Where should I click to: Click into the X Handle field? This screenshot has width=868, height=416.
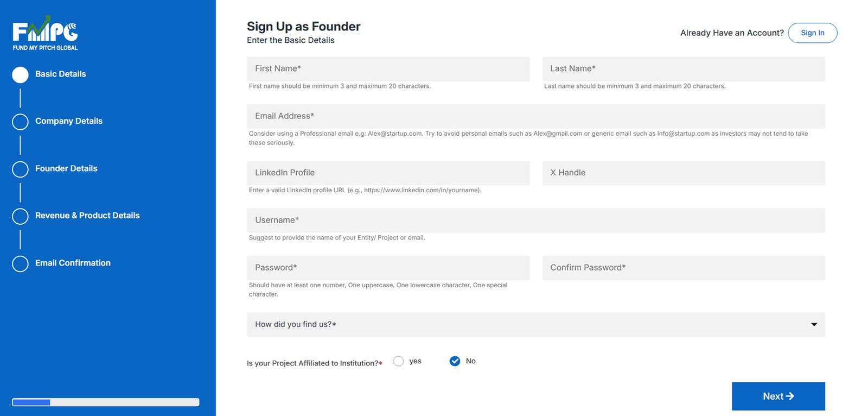pos(683,173)
